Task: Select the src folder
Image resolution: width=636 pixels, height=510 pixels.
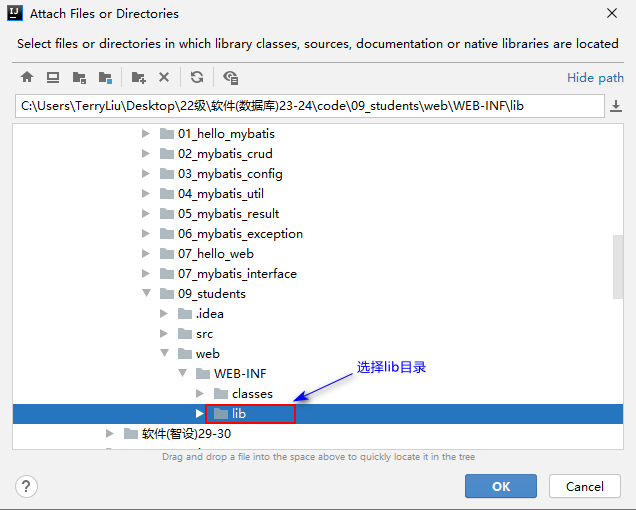Action: [204, 333]
